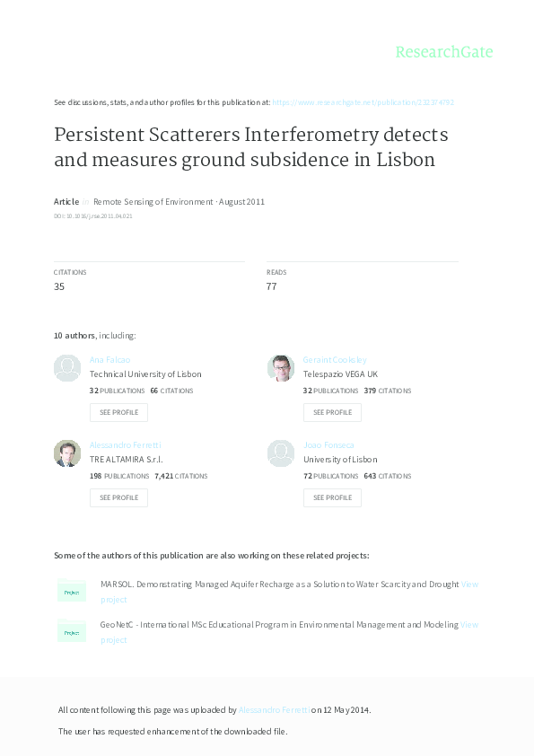Click Joao Fonseca's author name
534x756 pixels.
pyautogui.click(x=328, y=444)
